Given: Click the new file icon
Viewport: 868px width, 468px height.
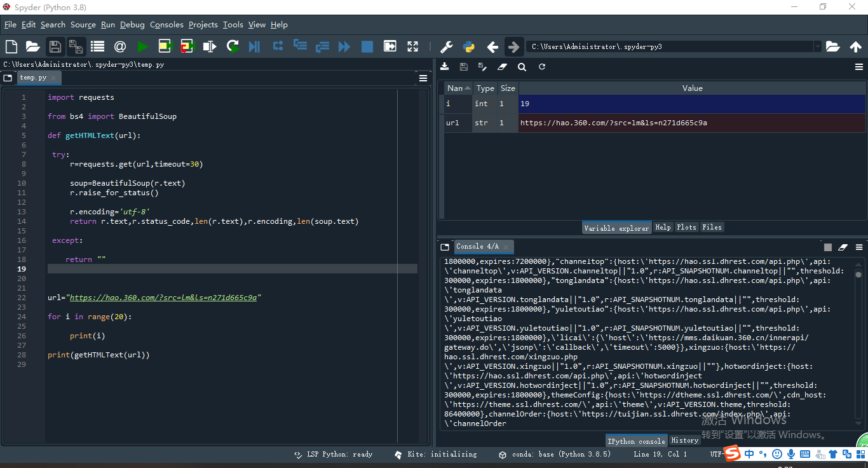Looking at the screenshot, I should pos(11,46).
